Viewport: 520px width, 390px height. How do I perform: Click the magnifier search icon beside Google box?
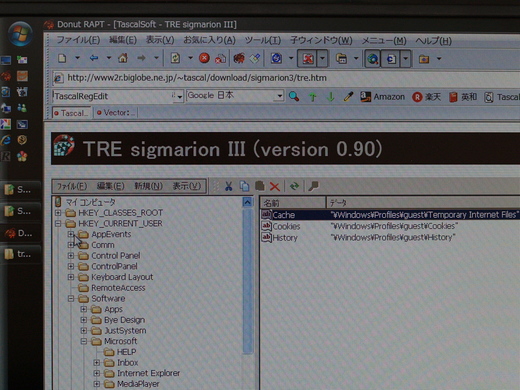294,96
